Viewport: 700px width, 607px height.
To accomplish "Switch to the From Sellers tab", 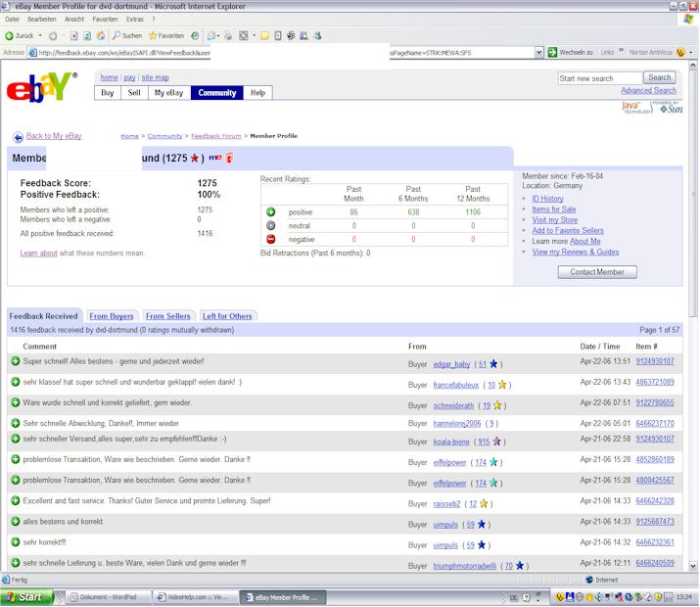I will (x=167, y=316).
